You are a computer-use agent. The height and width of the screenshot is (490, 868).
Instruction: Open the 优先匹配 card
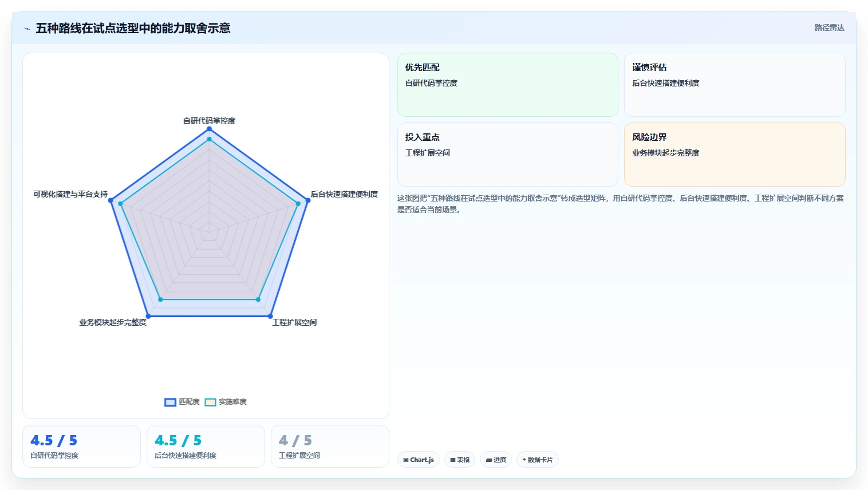tap(508, 85)
